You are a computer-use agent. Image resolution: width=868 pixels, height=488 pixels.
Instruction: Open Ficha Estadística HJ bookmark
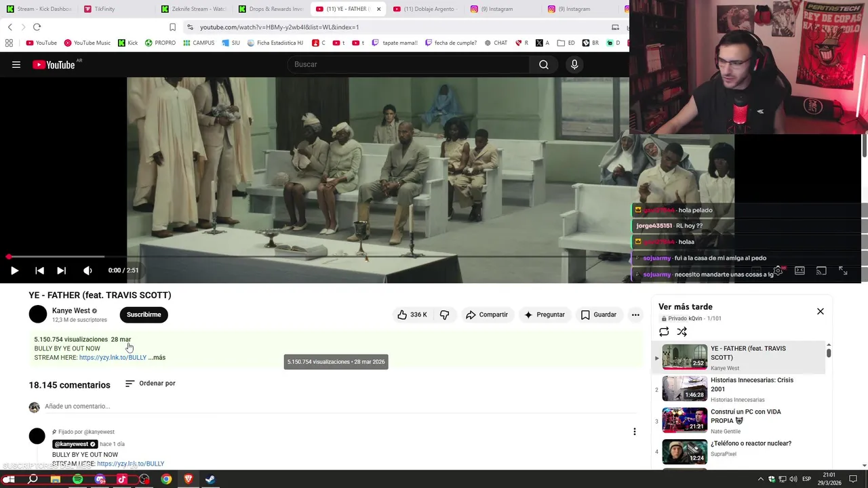(x=275, y=43)
